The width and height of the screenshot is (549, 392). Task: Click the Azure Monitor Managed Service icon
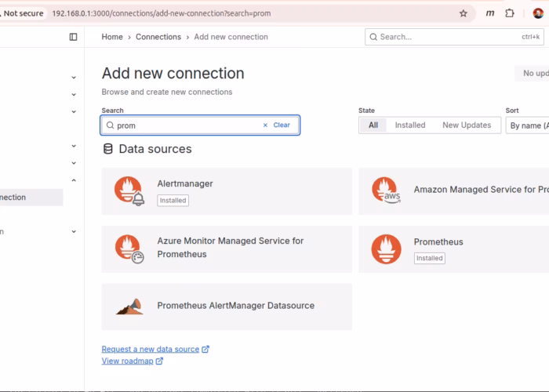(x=129, y=248)
